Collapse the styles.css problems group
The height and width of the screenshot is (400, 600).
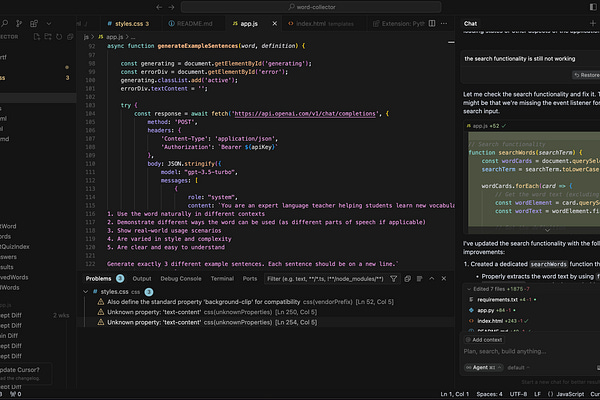point(85,292)
